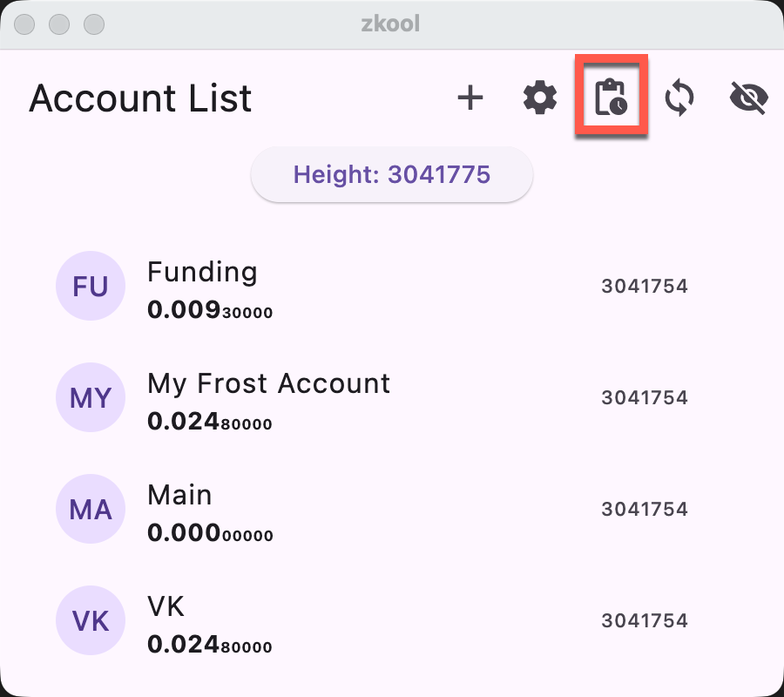This screenshot has width=784, height=697.
Task: Select the MA avatar circle
Action: 91,510
